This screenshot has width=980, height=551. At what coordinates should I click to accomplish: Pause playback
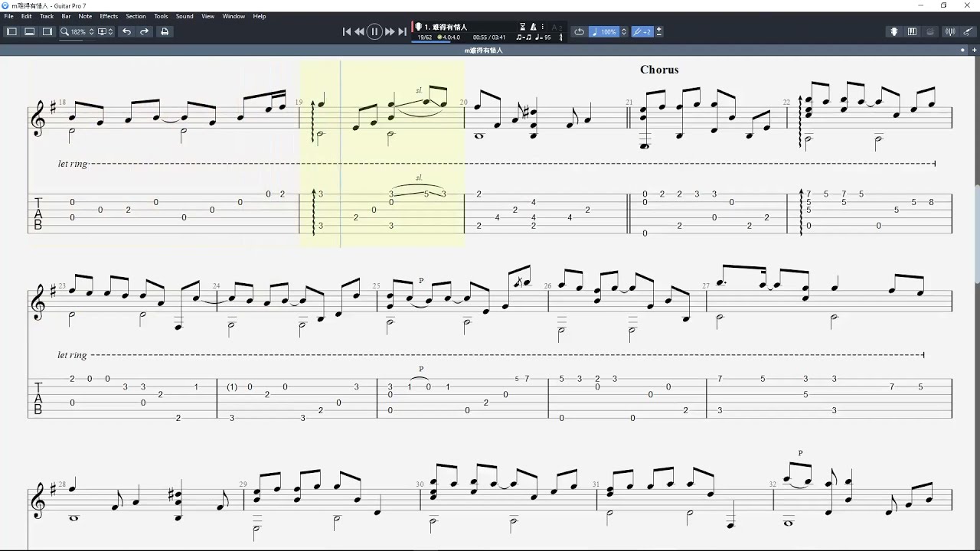374,31
